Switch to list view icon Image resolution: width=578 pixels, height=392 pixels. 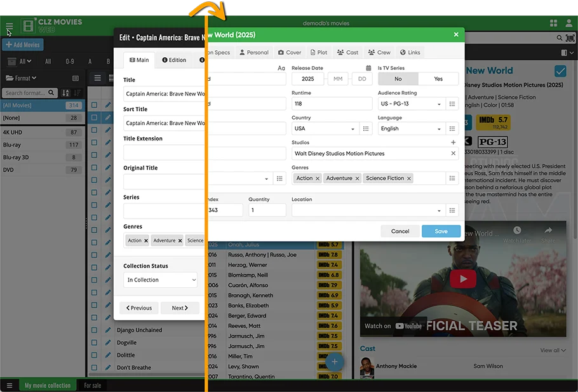(x=97, y=78)
